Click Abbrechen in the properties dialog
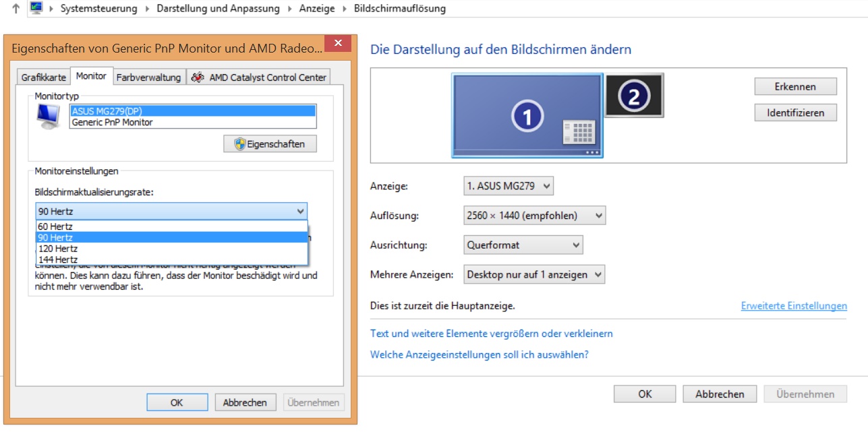Image resolution: width=868 pixels, height=436 pixels. [245, 402]
